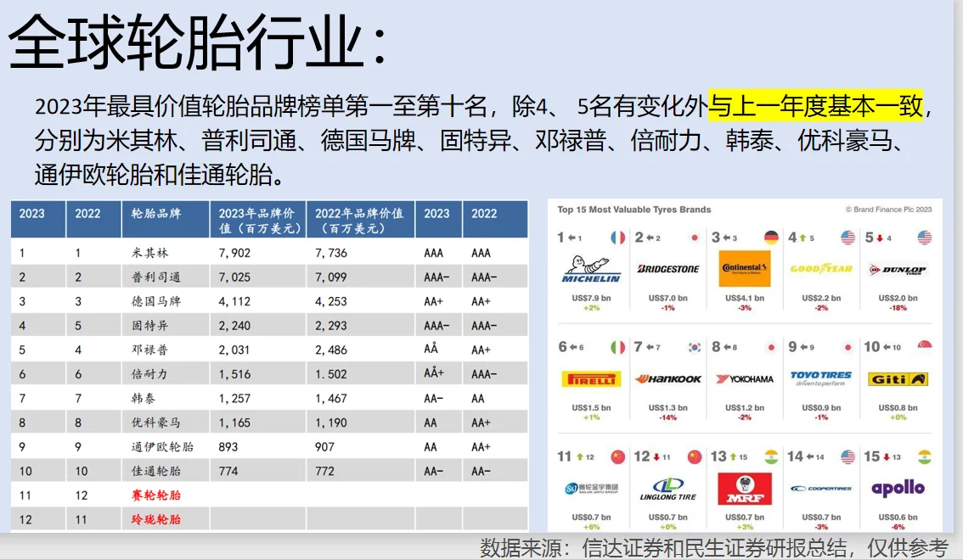
Task: Click the French flag beside rank 1
Action: [x=618, y=238]
